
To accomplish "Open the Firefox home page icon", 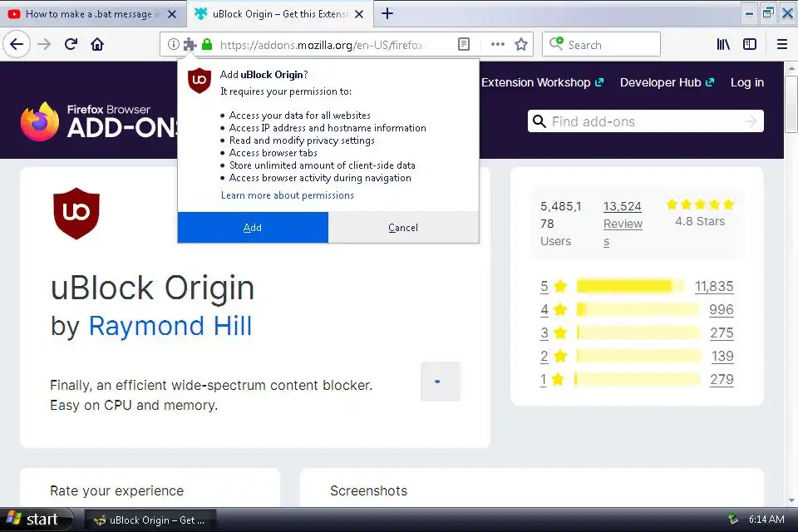I will [97, 44].
